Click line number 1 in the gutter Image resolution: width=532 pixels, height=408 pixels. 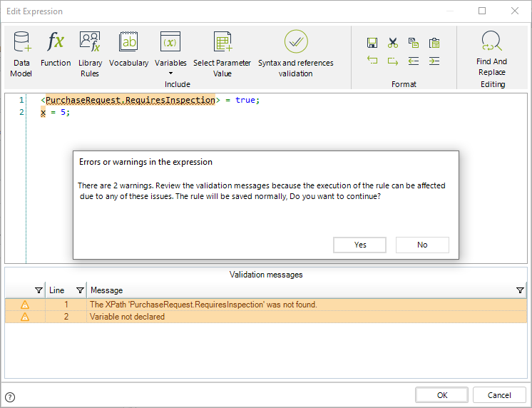coord(21,100)
